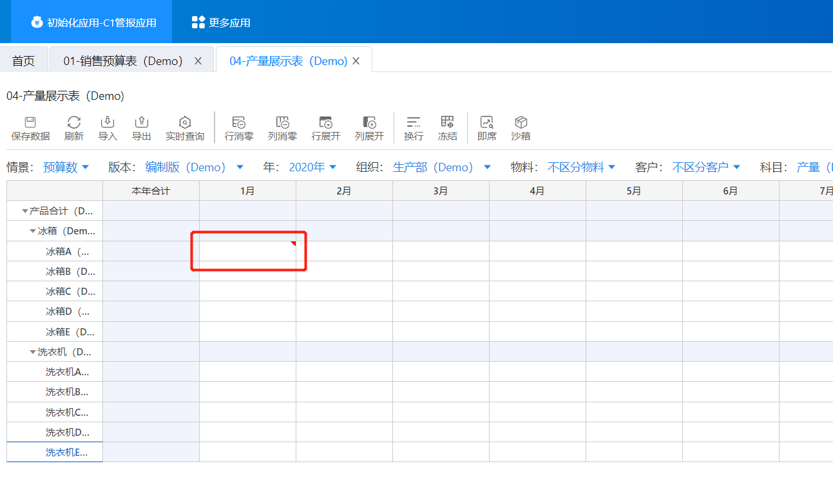The width and height of the screenshot is (833, 504).
Task: Switch to 01-销售预算表 tab
Action: 123,61
